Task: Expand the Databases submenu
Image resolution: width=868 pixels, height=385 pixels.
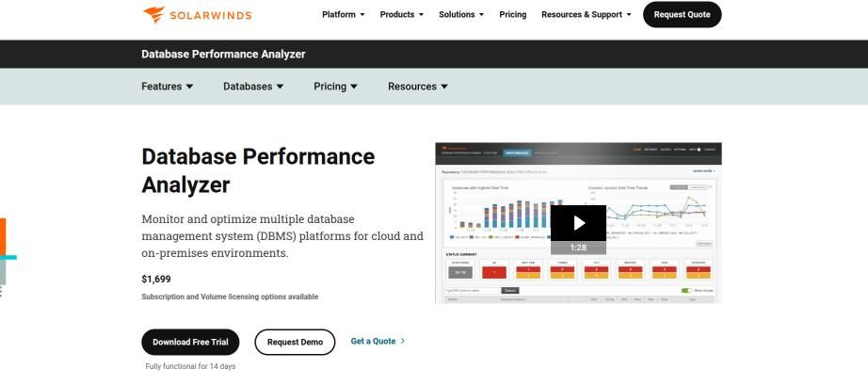Action: point(253,87)
